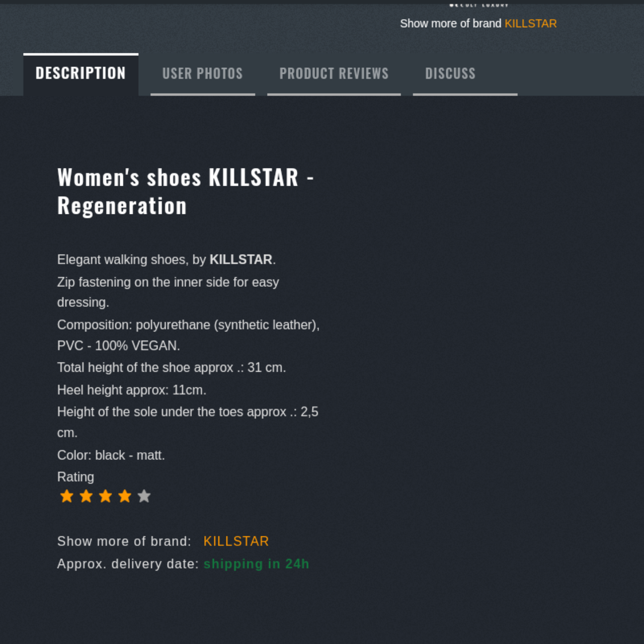Click the 'Rating' label above the stars
This screenshot has height=644, width=644.
[x=75, y=477]
